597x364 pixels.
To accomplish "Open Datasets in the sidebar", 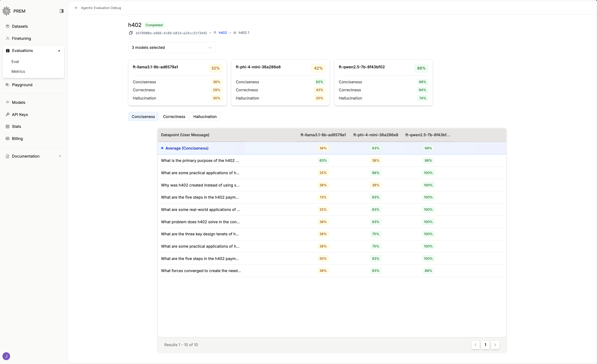I will tap(20, 26).
